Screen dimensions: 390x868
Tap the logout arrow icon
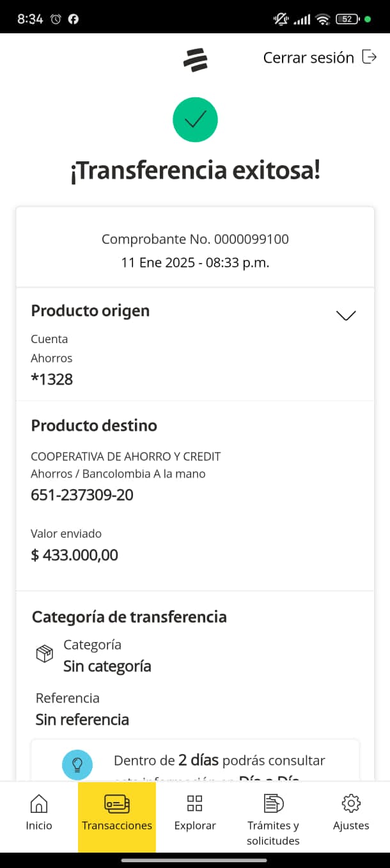pos(370,57)
